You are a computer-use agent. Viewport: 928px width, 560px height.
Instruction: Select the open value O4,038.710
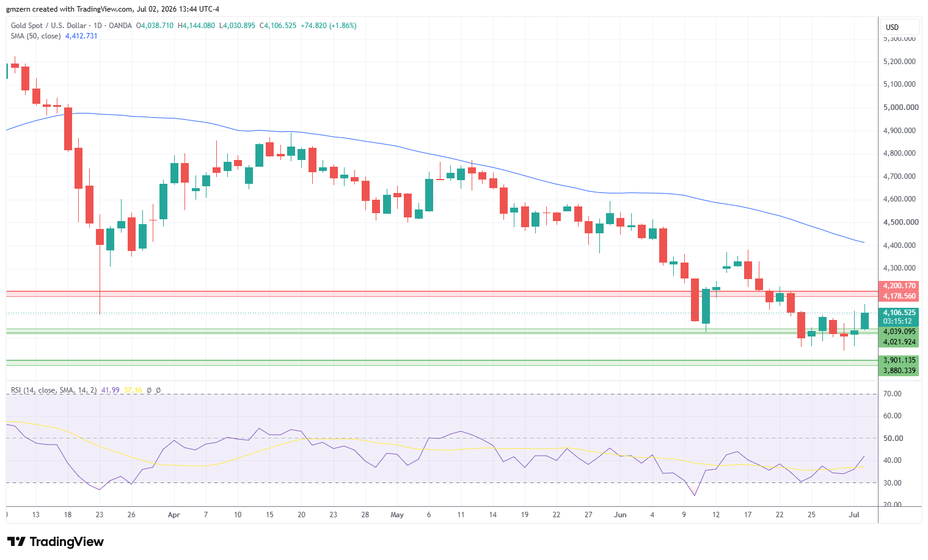click(x=155, y=26)
